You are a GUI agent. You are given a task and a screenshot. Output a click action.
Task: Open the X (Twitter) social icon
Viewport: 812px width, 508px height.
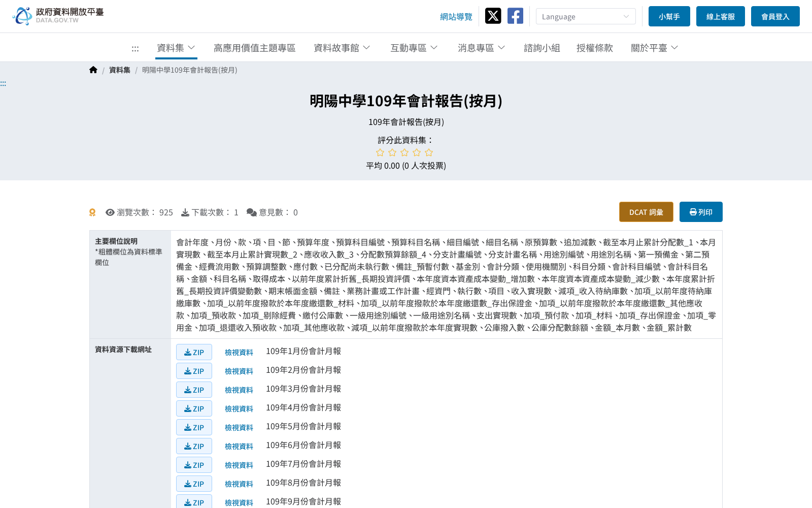point(493,16)
